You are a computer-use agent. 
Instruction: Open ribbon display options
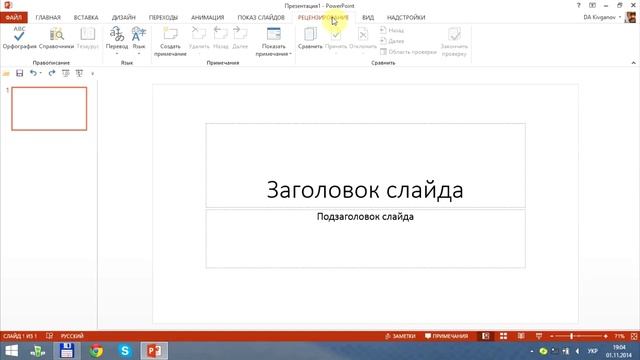[592, 5]
